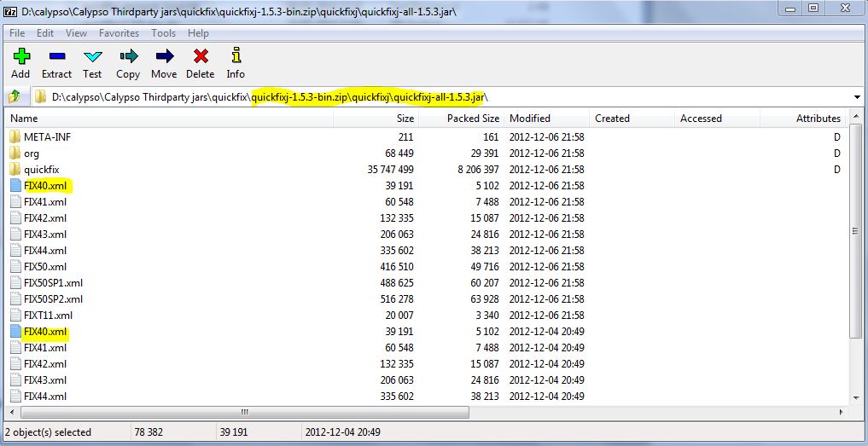
Task: Select FIX42.xml dated 2012-12-06
Action: tap(45, 218)
